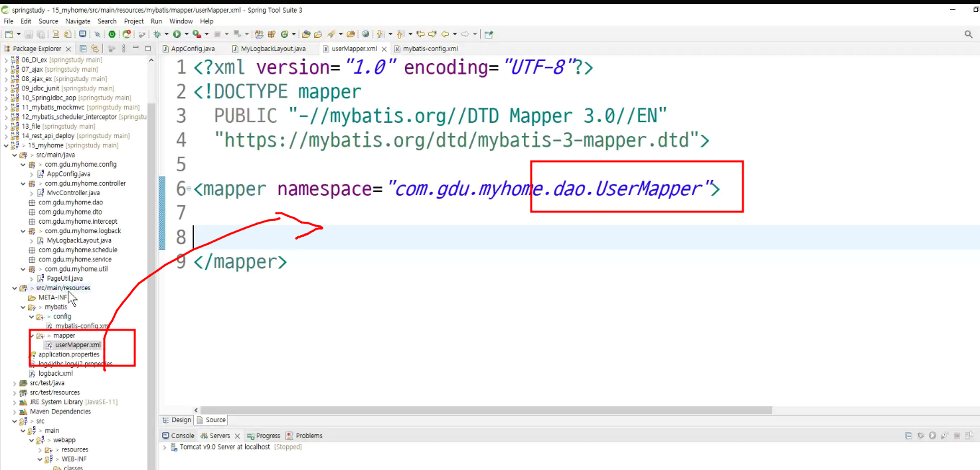Close the userMapper.xml editor tab

[x=384, y=48]
